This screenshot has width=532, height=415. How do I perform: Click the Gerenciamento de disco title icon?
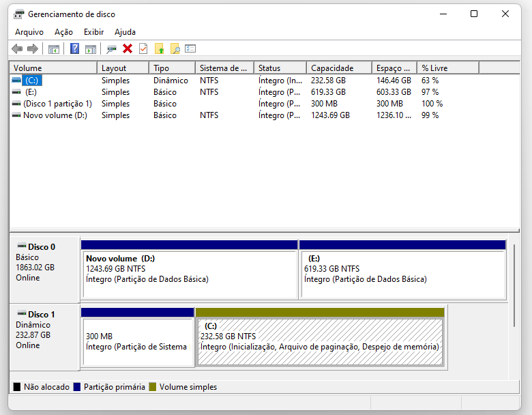point(18,14)
